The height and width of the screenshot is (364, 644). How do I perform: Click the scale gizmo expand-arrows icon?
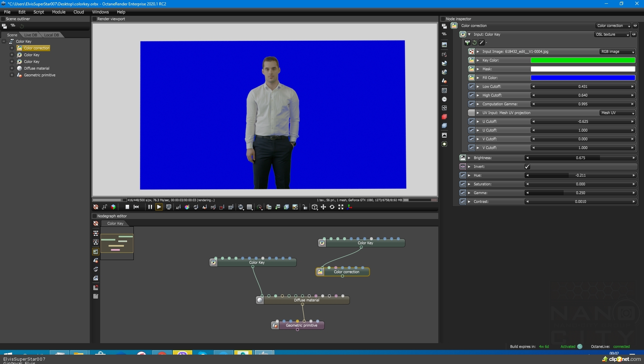pyautogui.click(x=341, y=207)
